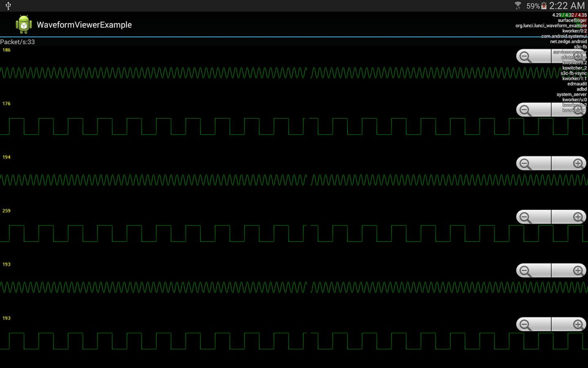Viewport: 588px width, 368px height.
Task: Zoom out the sine waveform labeled 193
Action: pyautogui.click(x=534, y=271)
